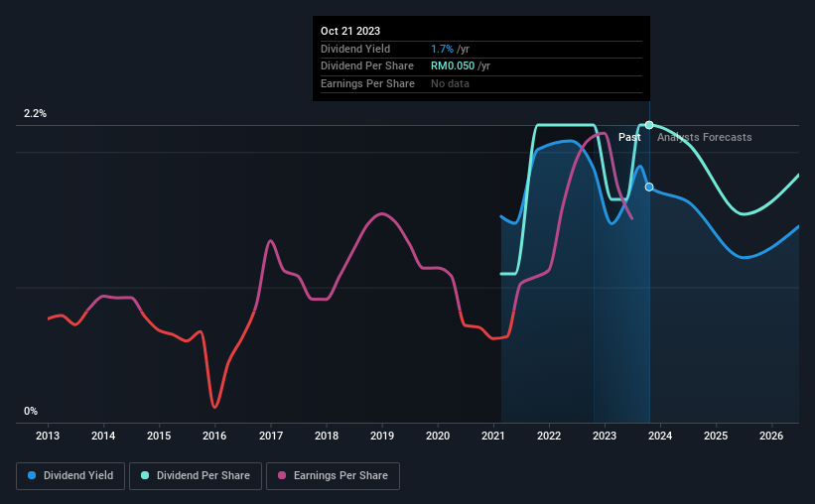Toggle the Dividend Per Share legend button
Image resolution: width=815 pixels, height=504 pixels.
(x=196, y=476)
